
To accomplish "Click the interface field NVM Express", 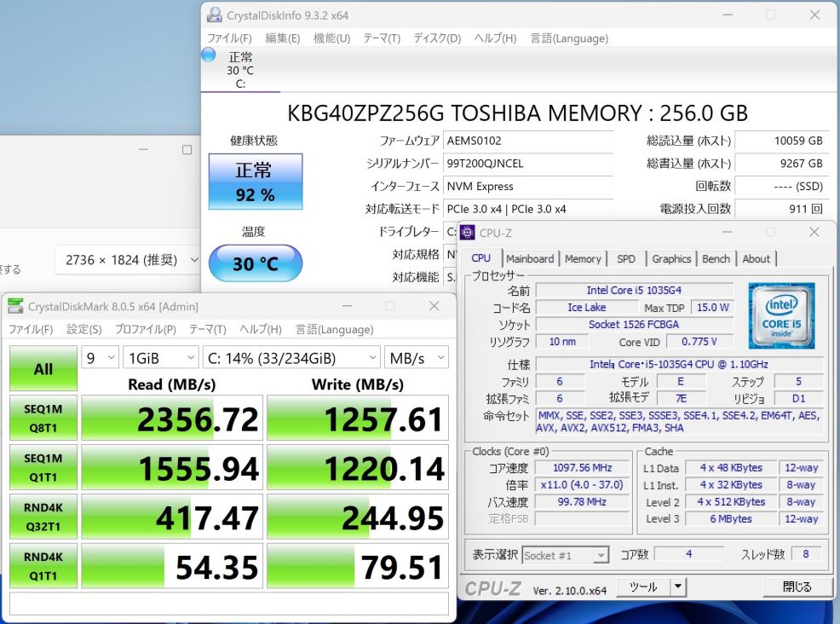I will pos(527,186).
